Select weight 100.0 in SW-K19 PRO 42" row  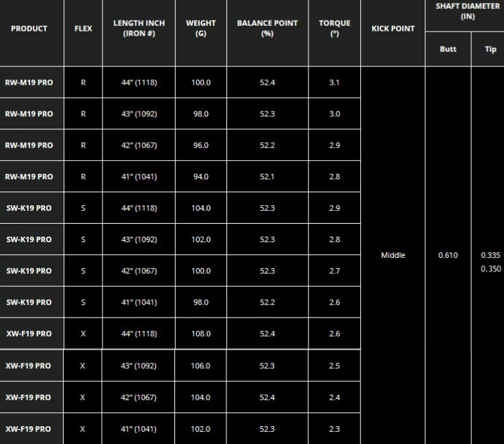click(x=201, y=271)
